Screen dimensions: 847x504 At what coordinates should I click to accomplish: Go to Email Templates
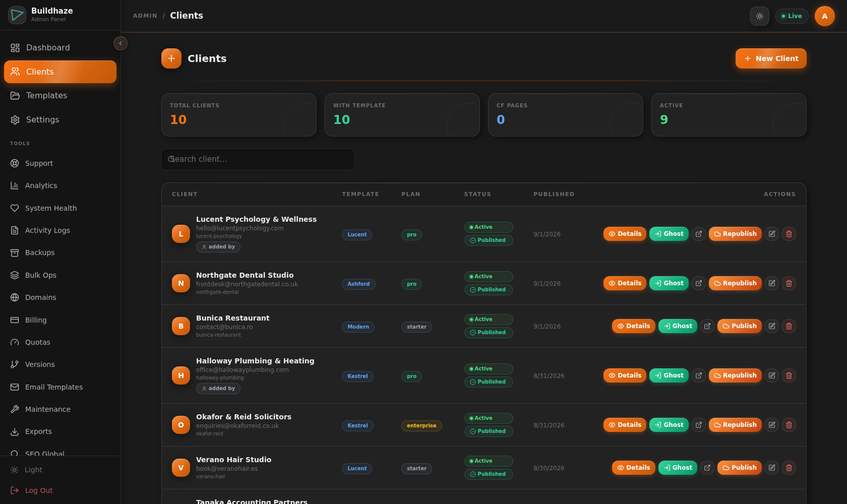point(60,387)
